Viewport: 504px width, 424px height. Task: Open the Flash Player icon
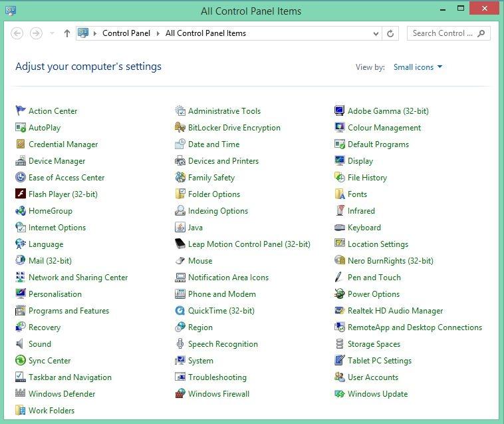pyautogui.click(x=20, y=194)
